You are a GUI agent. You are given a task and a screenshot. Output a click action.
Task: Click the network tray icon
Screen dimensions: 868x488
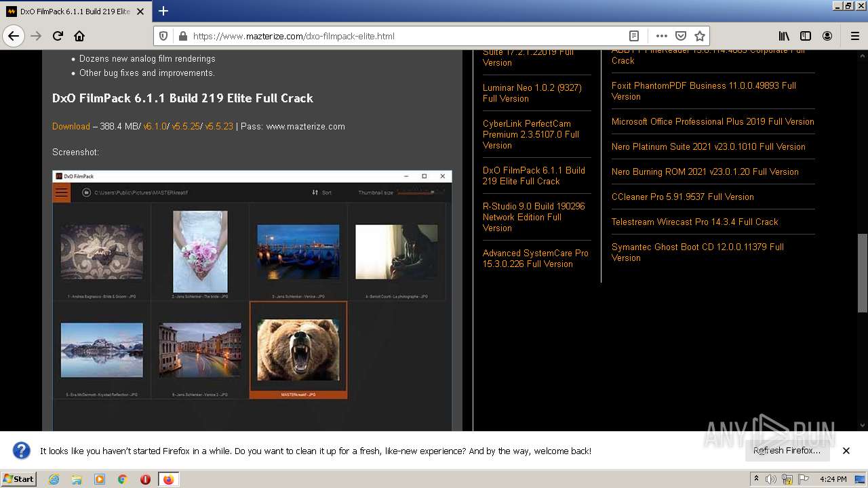pyautogui.click(x=787, y=479)
